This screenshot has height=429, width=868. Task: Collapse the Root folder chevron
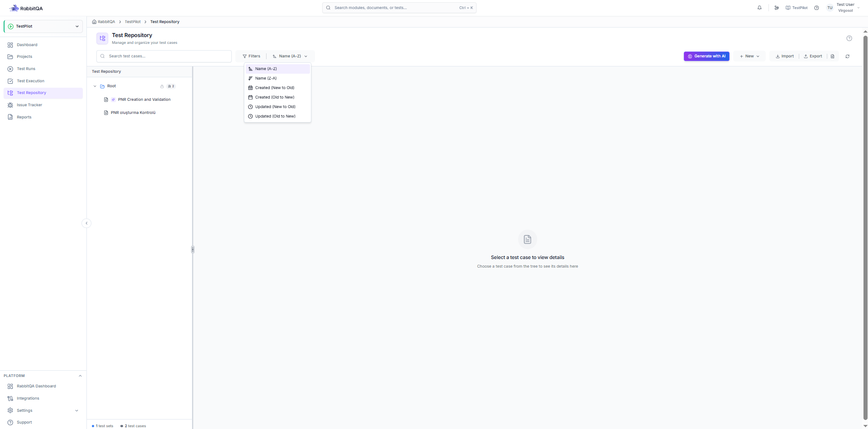pyautogui.click(x=95, y=86)
